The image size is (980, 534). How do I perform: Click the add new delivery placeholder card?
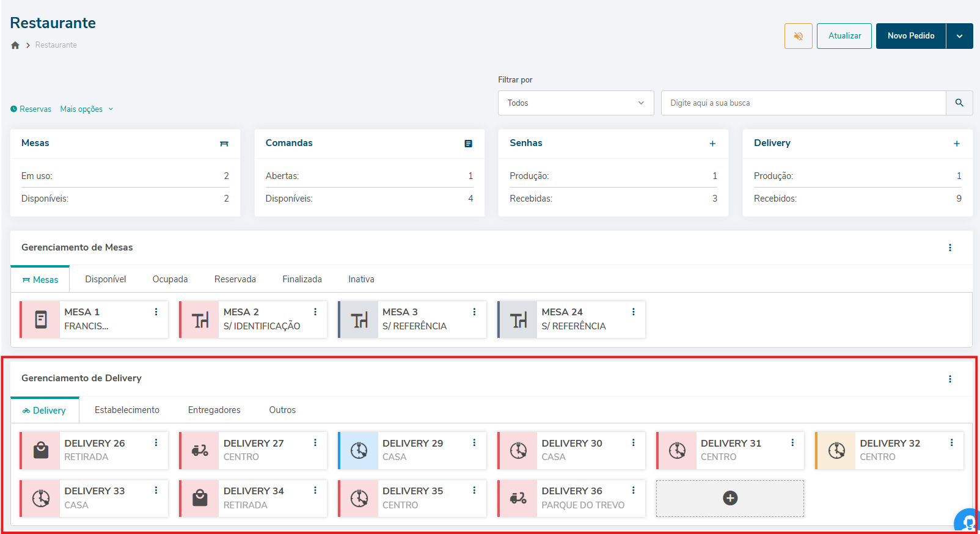(x=730, y=499)
